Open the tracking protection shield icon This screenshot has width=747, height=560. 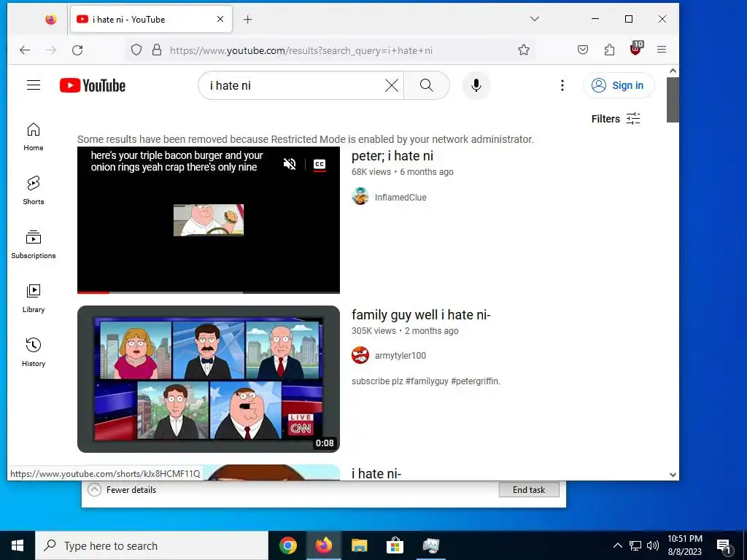136,50
